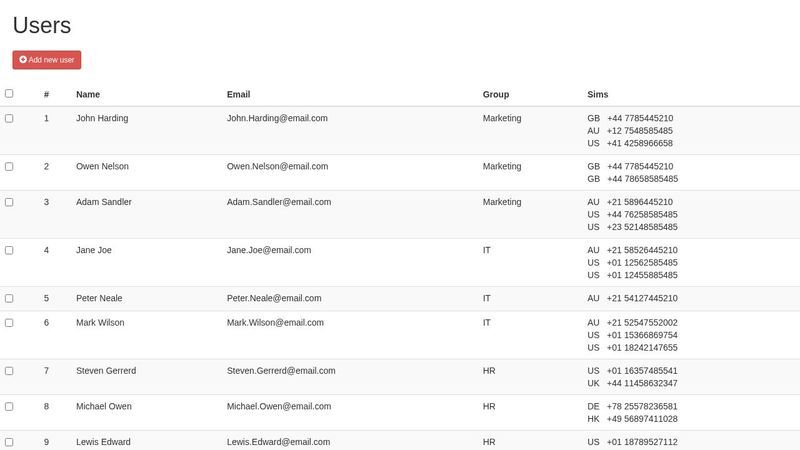Tick Michael Owen's checkbox
The height and width of the screenshot is (450, 800).
pos(9,406)
